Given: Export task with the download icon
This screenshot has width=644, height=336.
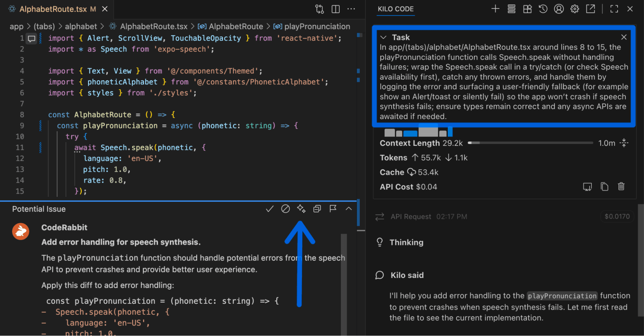Looking at the screenshot, I should (587, 187).
